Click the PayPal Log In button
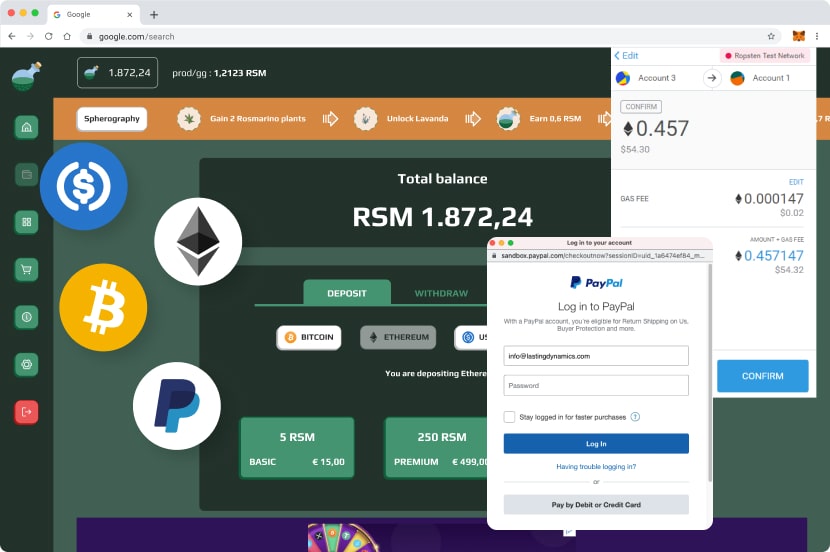Viewport: 830px width, 552px height. 596,444
